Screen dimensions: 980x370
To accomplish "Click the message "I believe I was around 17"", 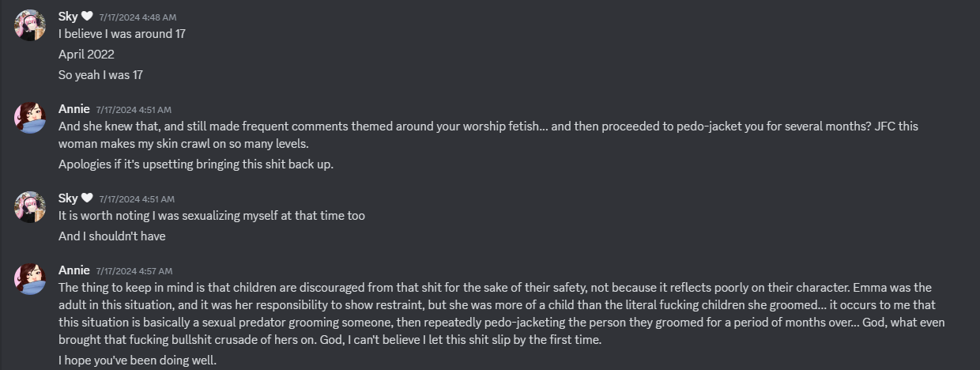I will pyautogui.click(x=122, y=34).
